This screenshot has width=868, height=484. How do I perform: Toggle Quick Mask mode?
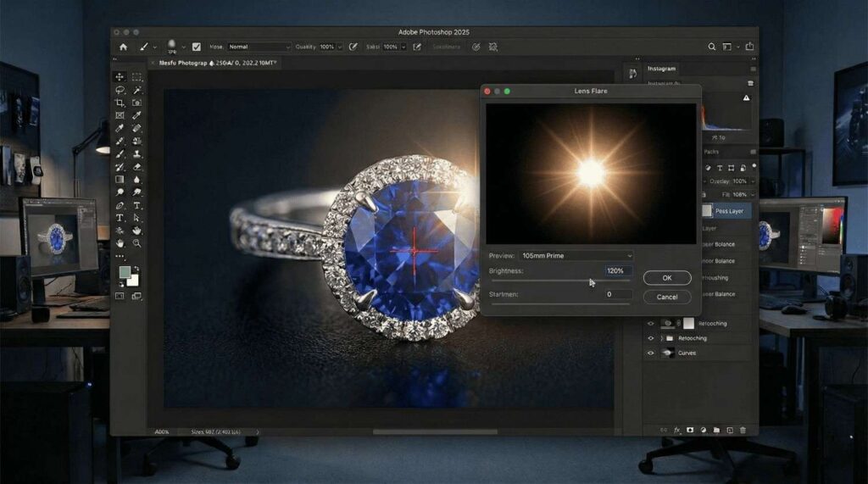coord(120,297)
